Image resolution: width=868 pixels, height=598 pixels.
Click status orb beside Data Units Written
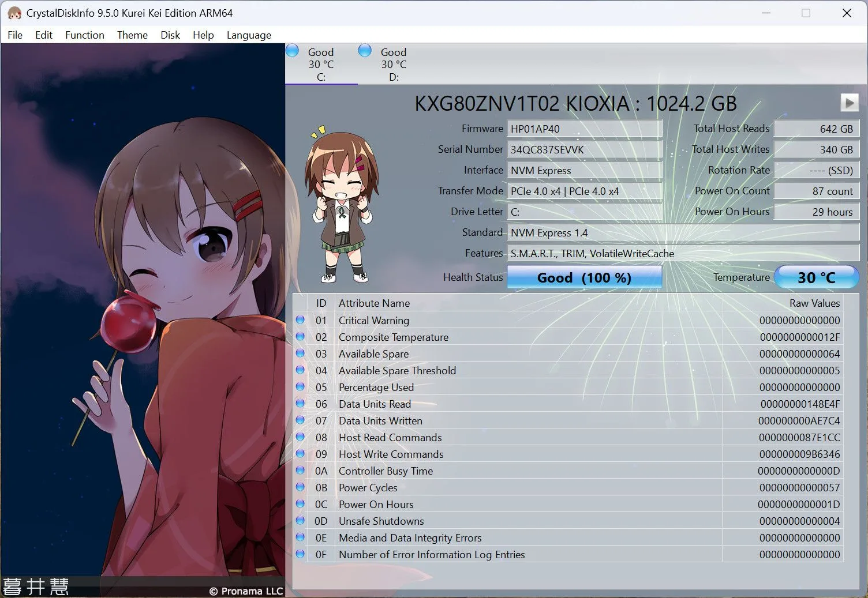click(x=300, y=420)
